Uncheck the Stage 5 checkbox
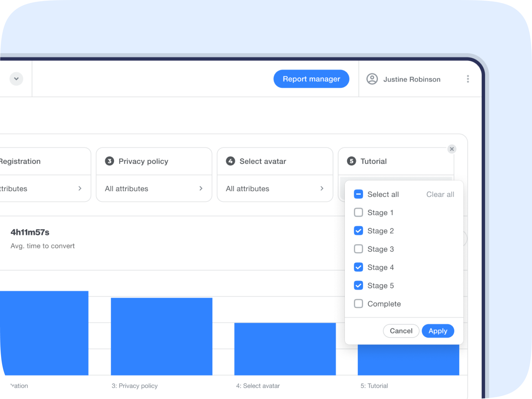The height and width of the screenshot is (399, 532). pos(358,286)
